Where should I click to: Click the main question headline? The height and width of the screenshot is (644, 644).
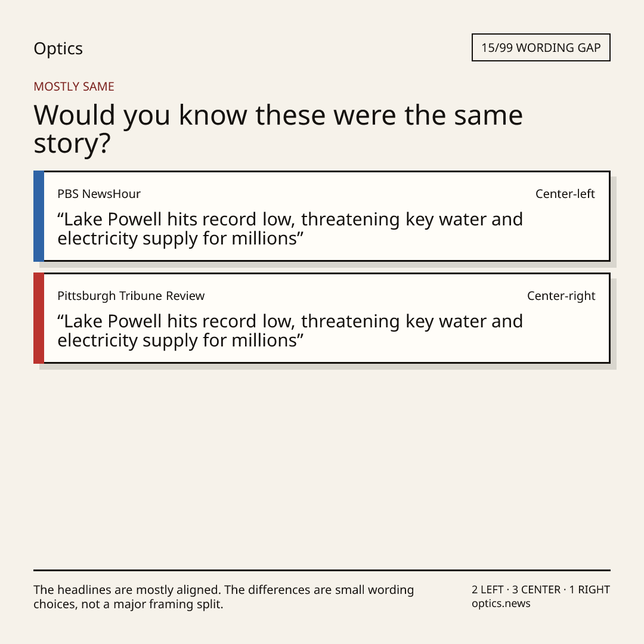click(278, 129)
